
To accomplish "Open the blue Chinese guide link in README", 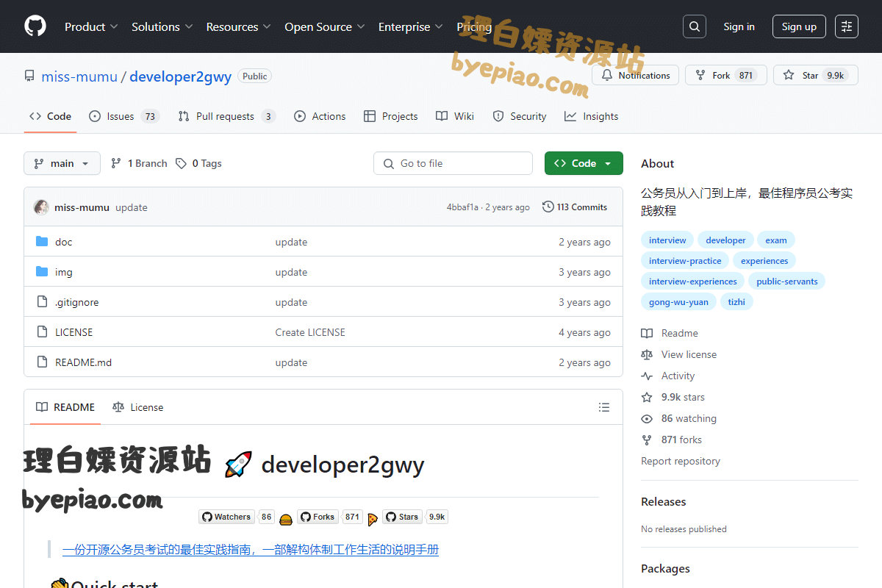I will [x=251, y=549].
